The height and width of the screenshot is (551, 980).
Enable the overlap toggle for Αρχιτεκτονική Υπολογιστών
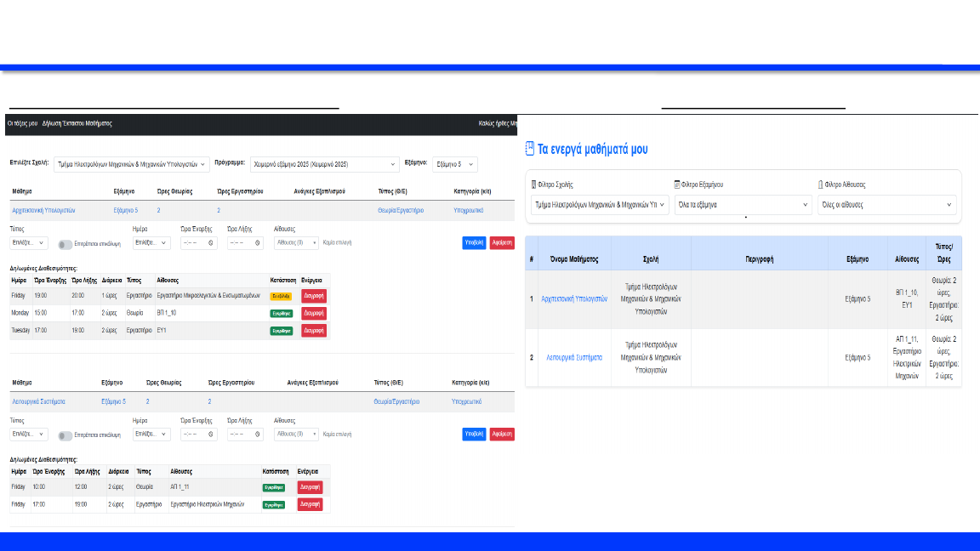click(x=66, y=244)
